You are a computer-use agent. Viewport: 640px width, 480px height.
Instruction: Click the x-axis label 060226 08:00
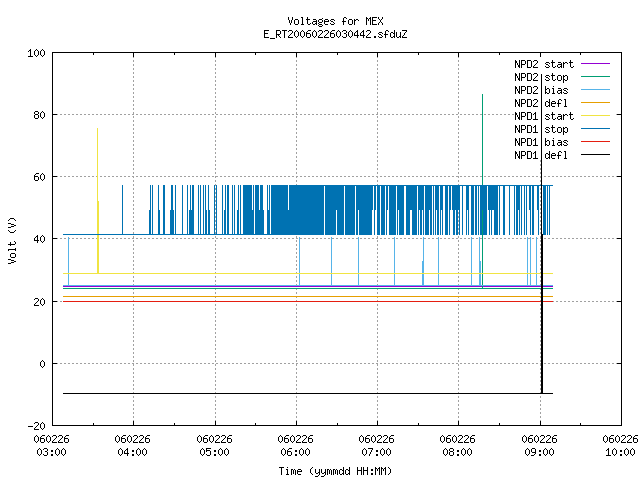coord(457,446)
